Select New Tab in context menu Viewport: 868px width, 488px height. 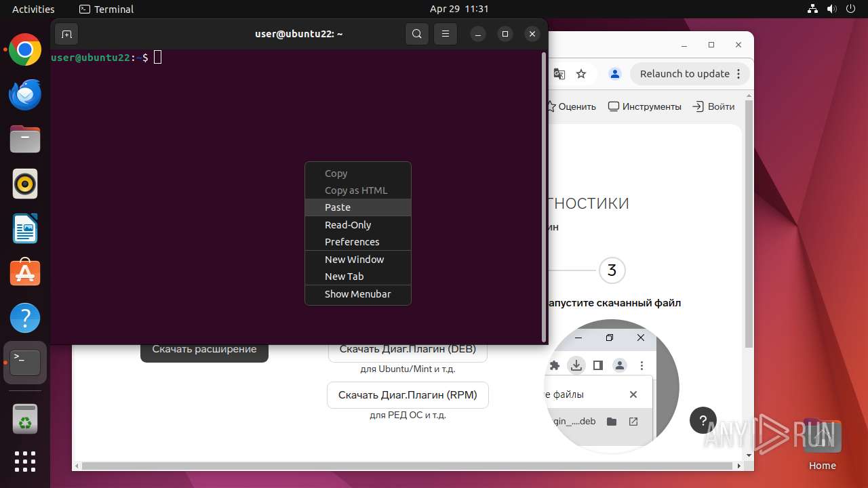[x=358, y=277]
